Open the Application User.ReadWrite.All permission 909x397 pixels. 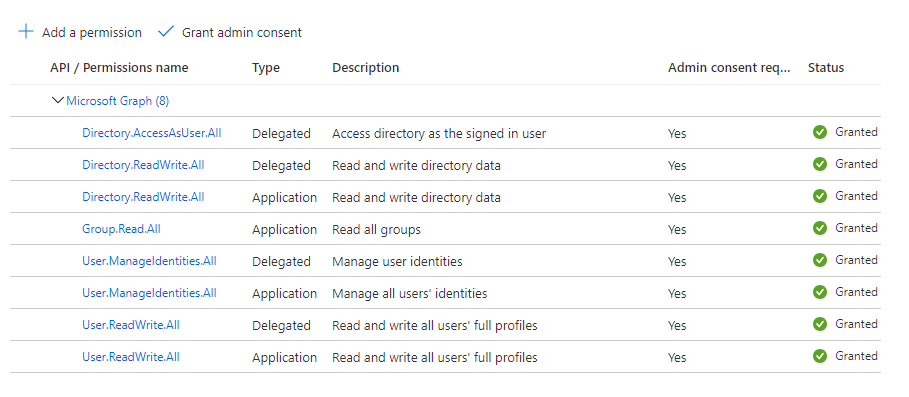(131, 356)
